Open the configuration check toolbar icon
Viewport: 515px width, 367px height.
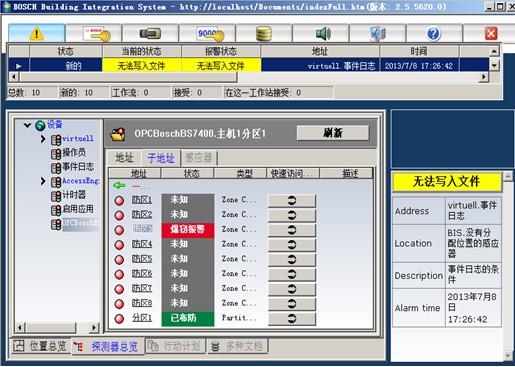[378, 34]
